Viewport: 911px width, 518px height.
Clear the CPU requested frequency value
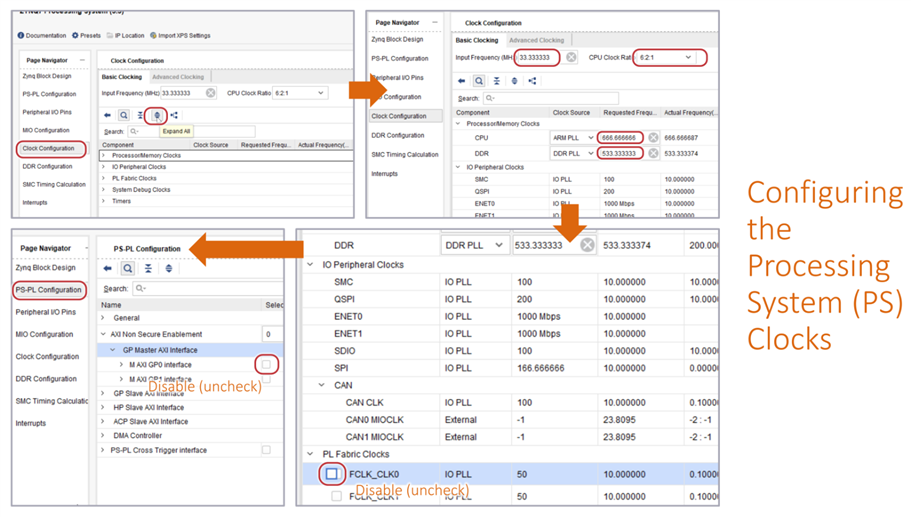pos(653,137)
